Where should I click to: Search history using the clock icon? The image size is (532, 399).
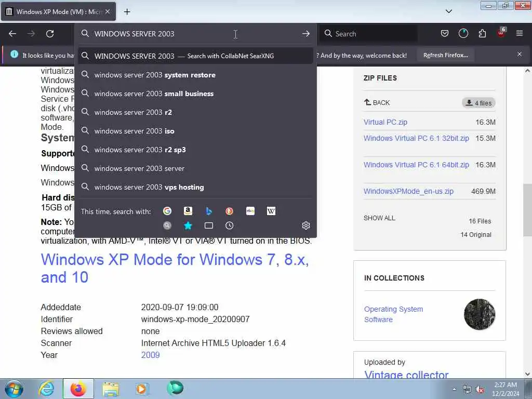(x=229, y=225)
